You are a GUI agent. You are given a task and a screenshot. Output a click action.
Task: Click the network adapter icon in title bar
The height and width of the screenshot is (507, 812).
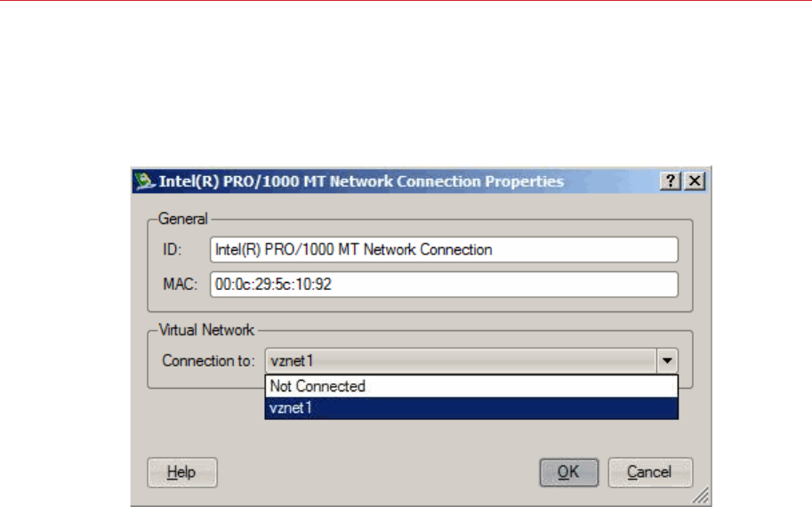[145, 181]
